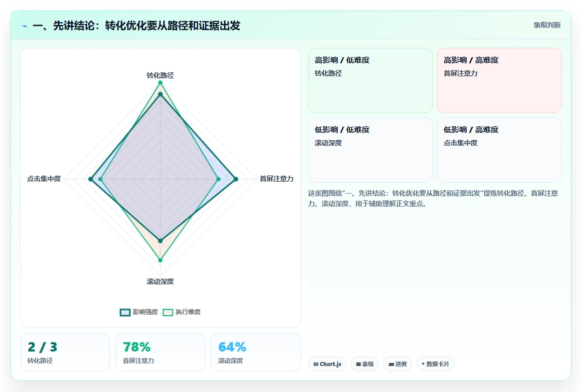Click 点击集中度 text in the 低影响 / 高难度 card
Viewport: 582px width, 392px height.
tap(460, 143)
